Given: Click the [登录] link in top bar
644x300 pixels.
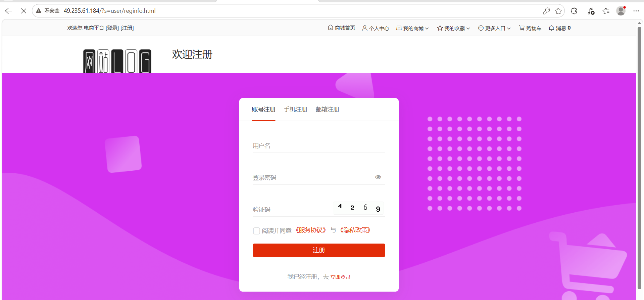Looking at the screenshot, I should pos(112,28).
